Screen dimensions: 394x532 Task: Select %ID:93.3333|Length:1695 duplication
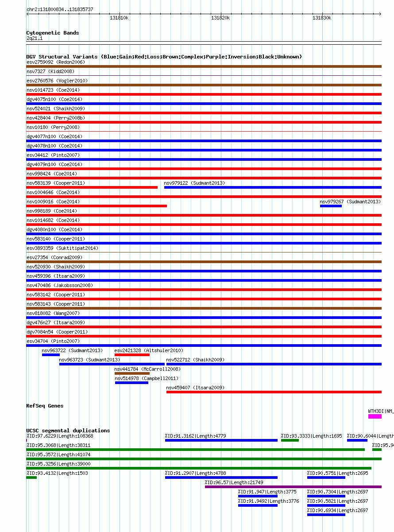coord(290,440)
